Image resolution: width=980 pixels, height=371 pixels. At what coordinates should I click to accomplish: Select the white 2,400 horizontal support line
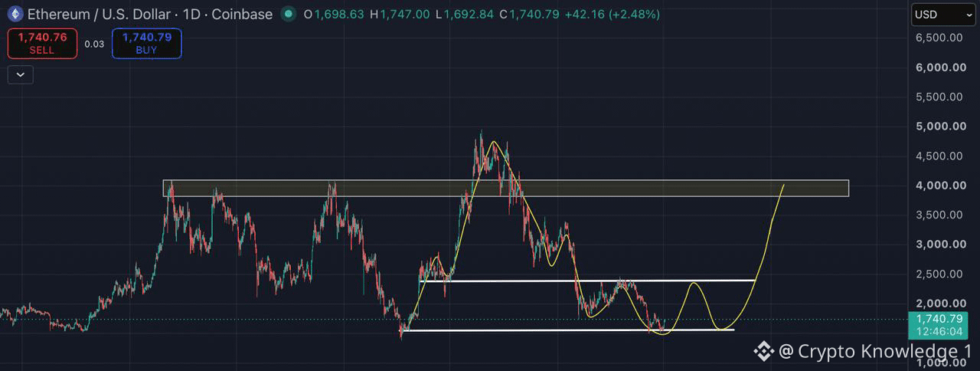click(x=588, y=281)
